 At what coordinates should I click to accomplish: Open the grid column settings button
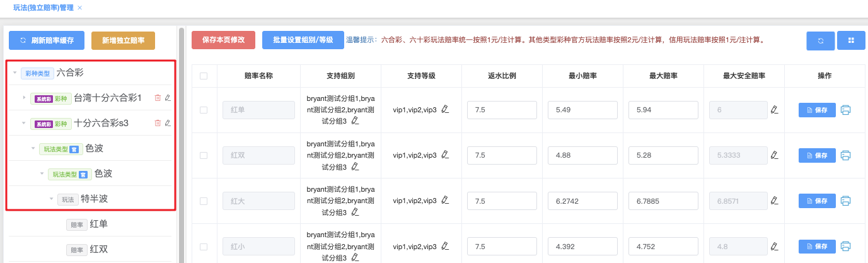point(851,40)
